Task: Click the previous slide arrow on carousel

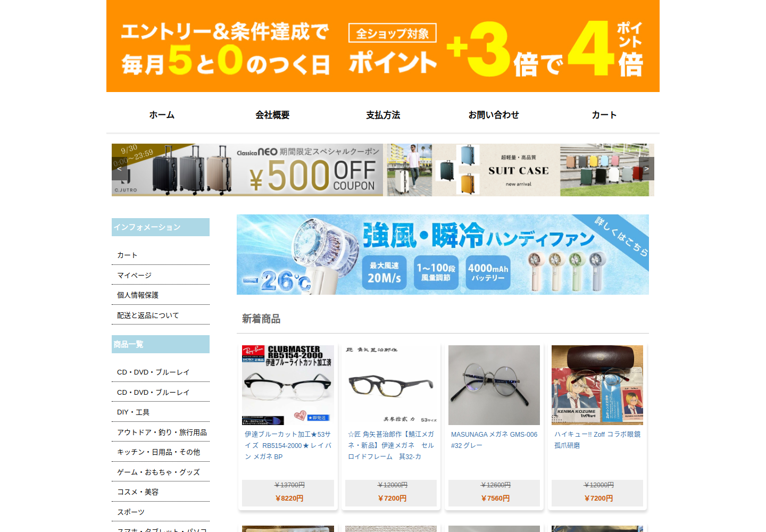Action: [120, 169]
